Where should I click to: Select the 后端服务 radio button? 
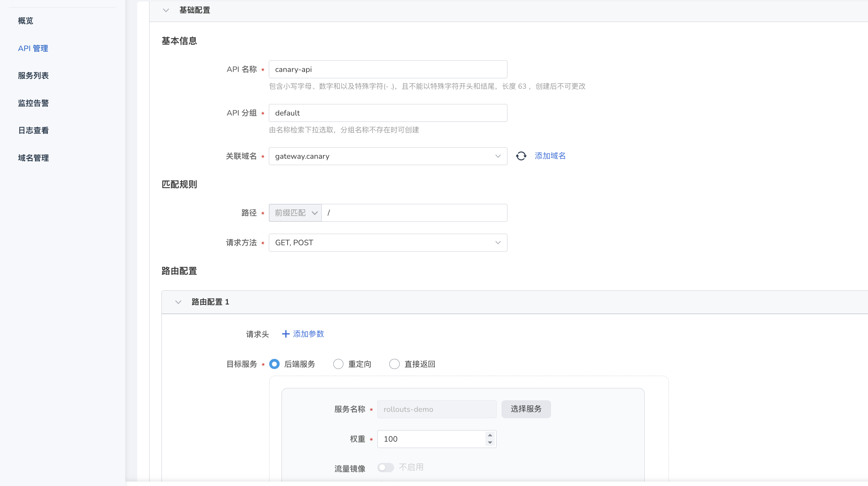coord(274,364)
